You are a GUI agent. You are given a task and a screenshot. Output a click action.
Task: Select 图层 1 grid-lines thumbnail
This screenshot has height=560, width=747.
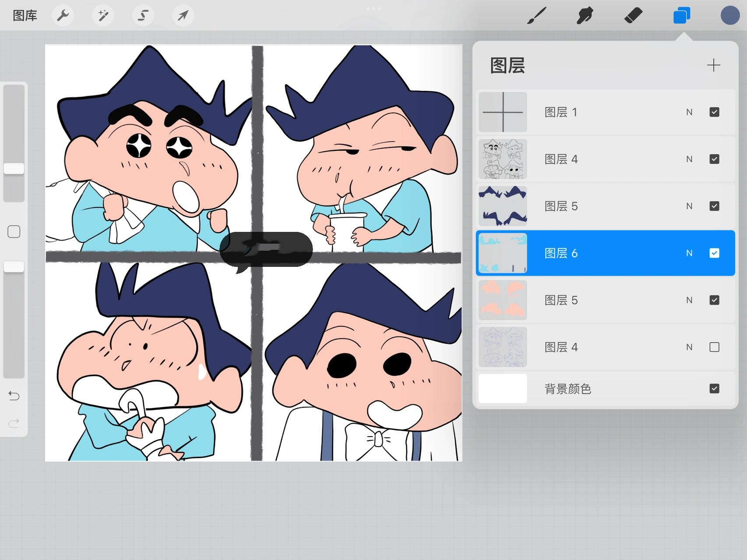tap(503, 112)
